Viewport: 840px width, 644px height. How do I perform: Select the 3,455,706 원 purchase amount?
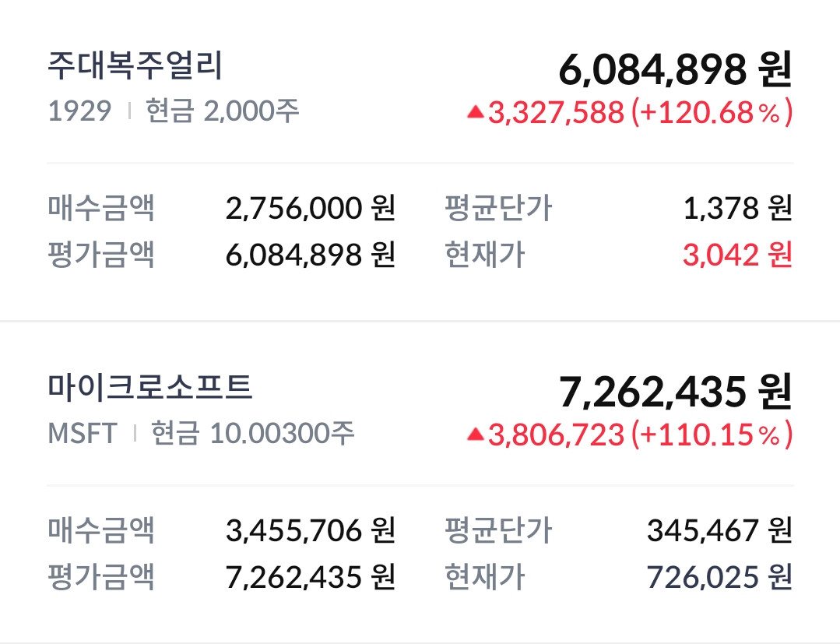pyautogui.click(x=311, y=531)
